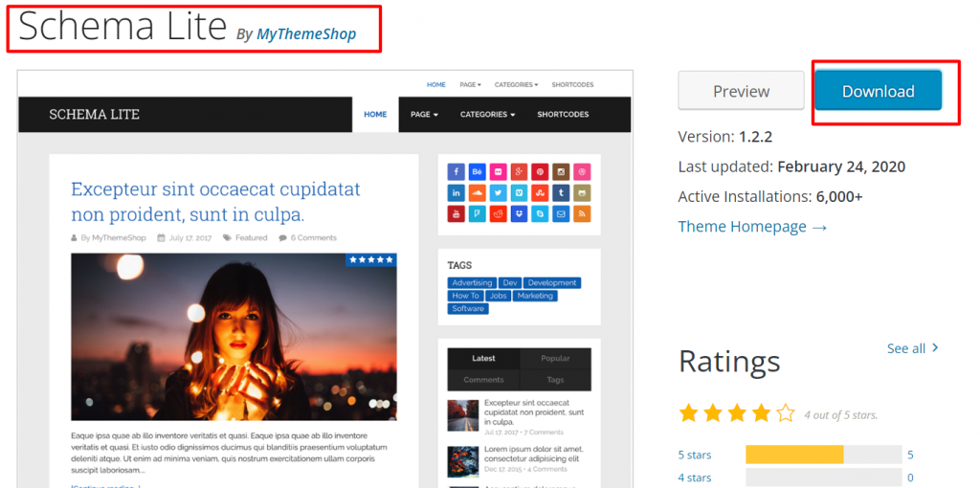Select the LinkedIn social icon

457,193
